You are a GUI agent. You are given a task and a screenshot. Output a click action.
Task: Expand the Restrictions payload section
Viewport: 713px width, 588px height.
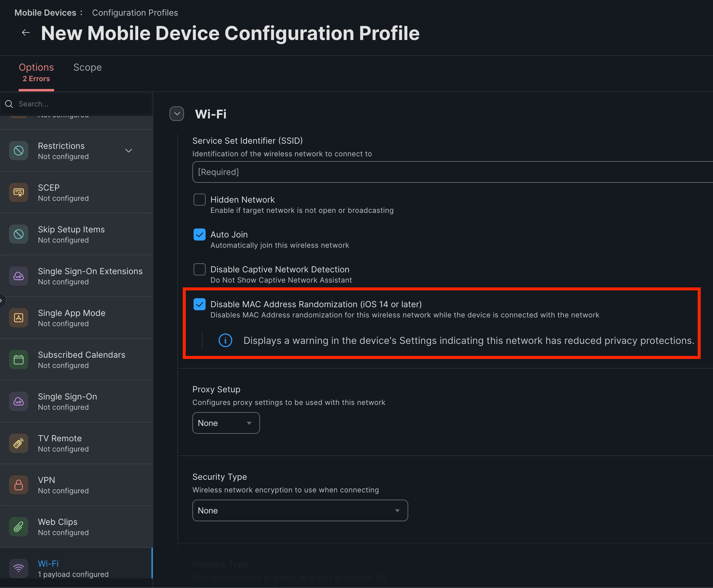pos(128,150)
